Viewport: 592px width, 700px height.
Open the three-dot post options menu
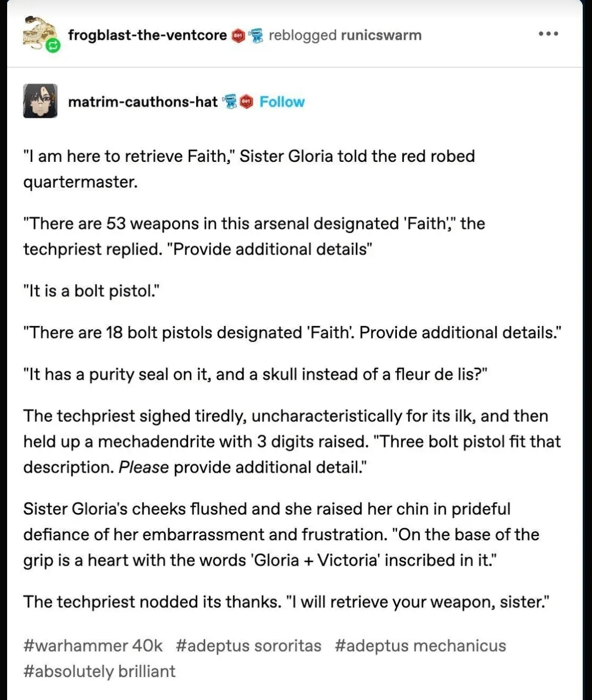(x=548, y=34)
